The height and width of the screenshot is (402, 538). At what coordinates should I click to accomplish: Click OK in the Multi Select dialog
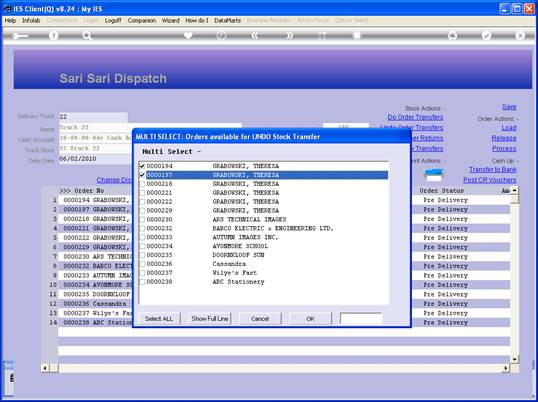click(310, 319)
